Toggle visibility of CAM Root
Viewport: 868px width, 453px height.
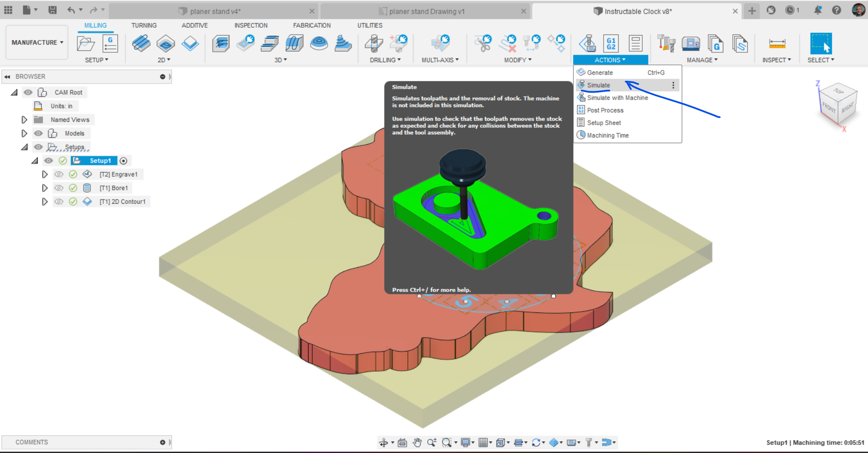point(28,92)
